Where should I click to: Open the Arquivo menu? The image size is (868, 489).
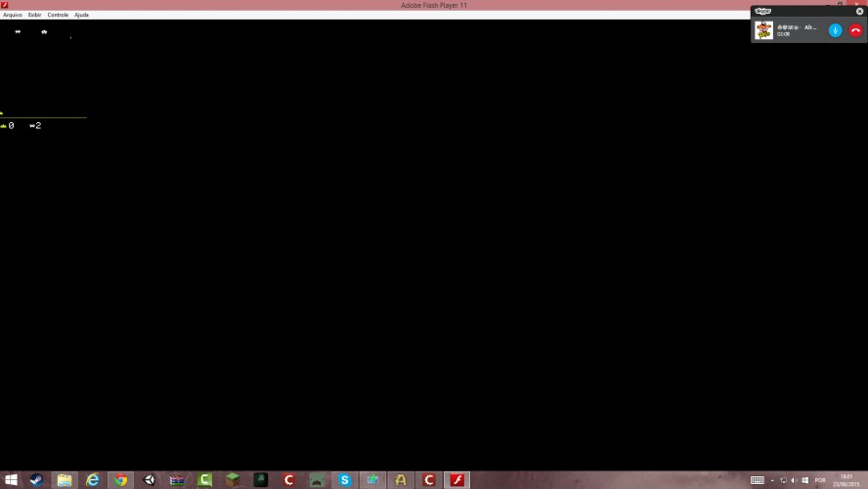12,15
